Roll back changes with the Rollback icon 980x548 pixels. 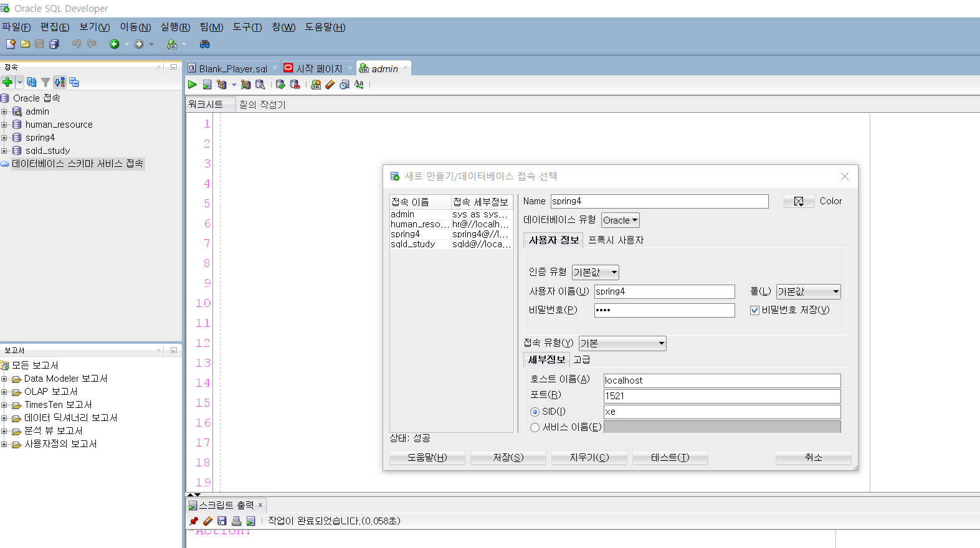click(x=295, y=85)
